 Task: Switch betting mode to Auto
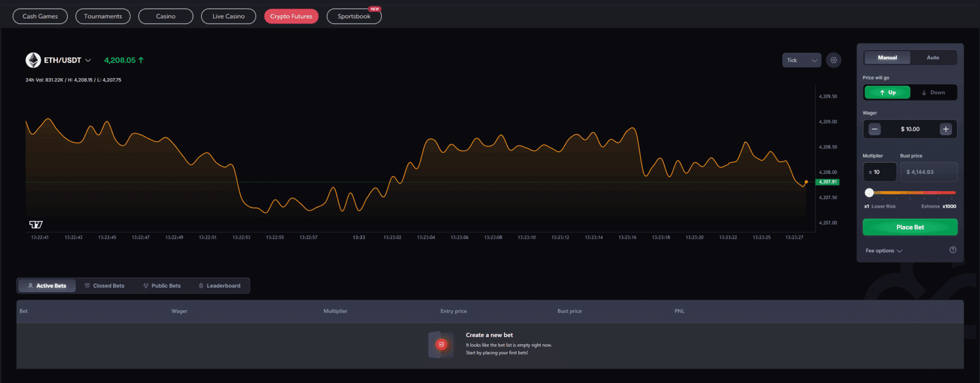[x=933, y=57]
